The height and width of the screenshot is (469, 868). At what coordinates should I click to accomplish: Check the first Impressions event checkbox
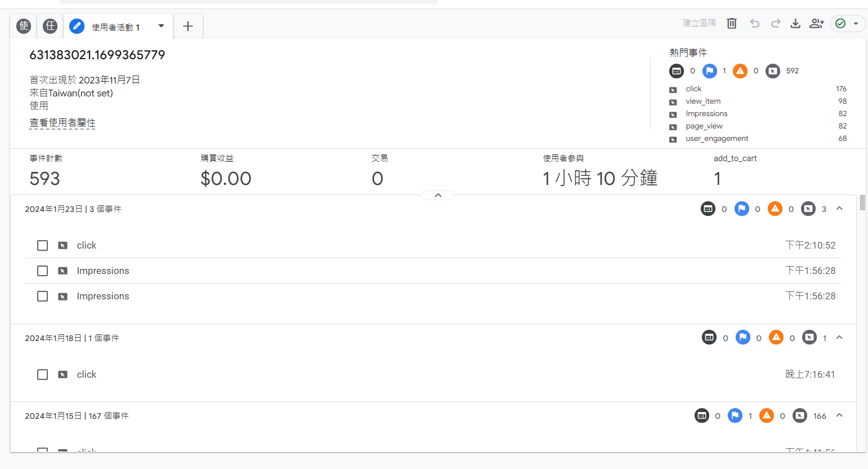click(x=42, y=271)
